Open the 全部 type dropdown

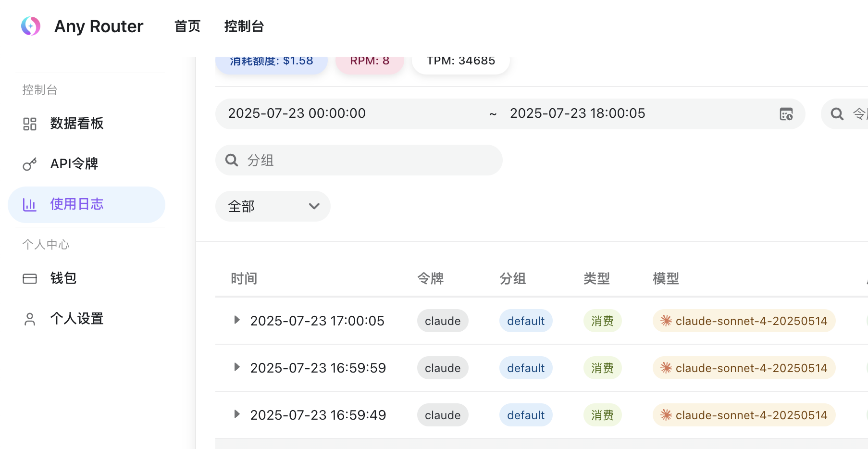coord(273,206)
